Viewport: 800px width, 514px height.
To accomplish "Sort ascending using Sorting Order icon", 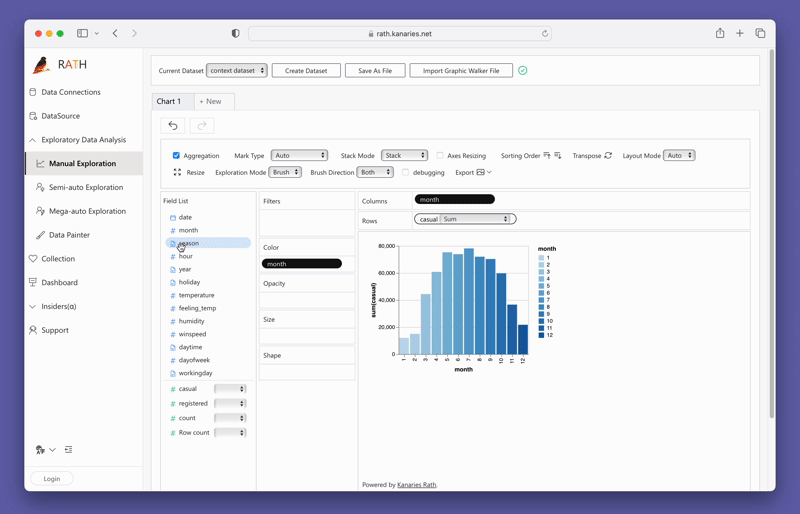I will [547, 156].
